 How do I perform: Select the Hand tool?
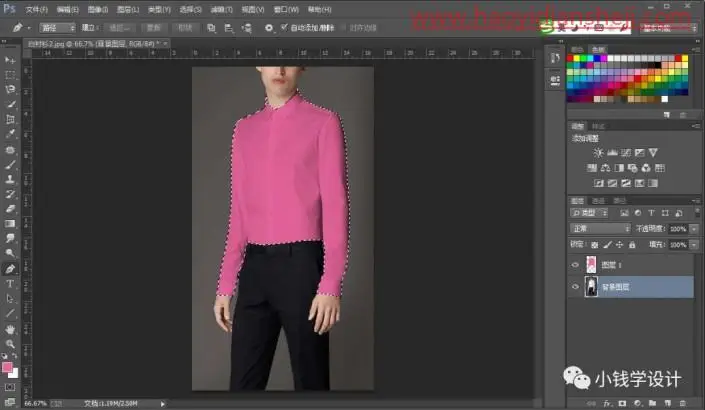pos(10,330)
